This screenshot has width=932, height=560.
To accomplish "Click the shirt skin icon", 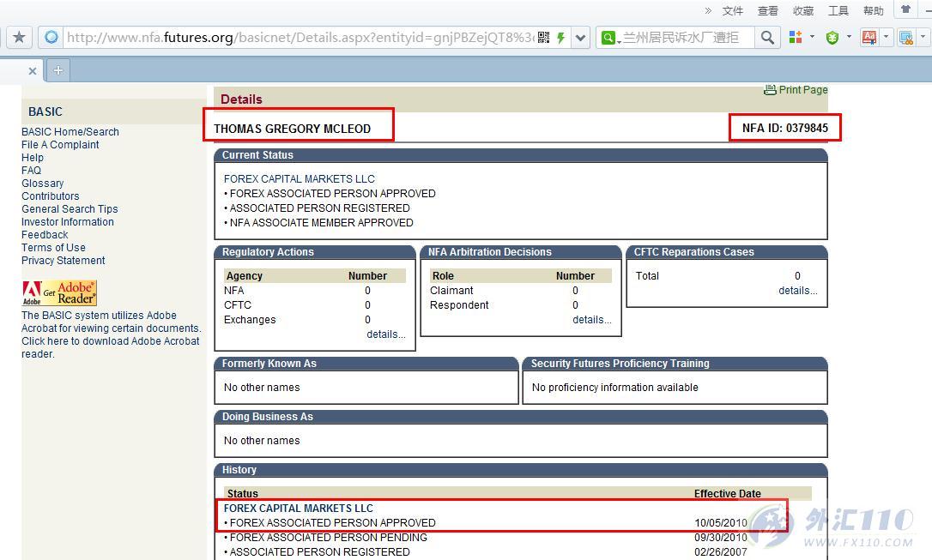I will coord(905,9).
